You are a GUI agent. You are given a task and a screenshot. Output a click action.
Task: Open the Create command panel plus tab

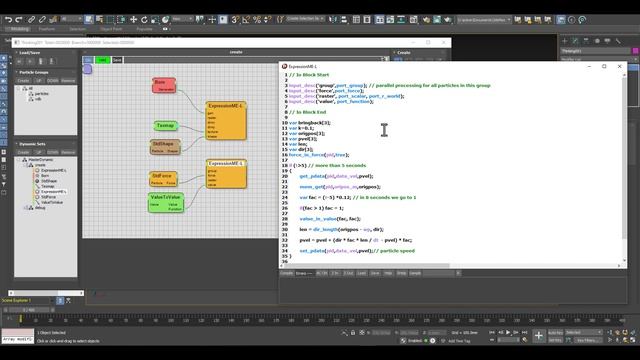[x=565, y=41]
